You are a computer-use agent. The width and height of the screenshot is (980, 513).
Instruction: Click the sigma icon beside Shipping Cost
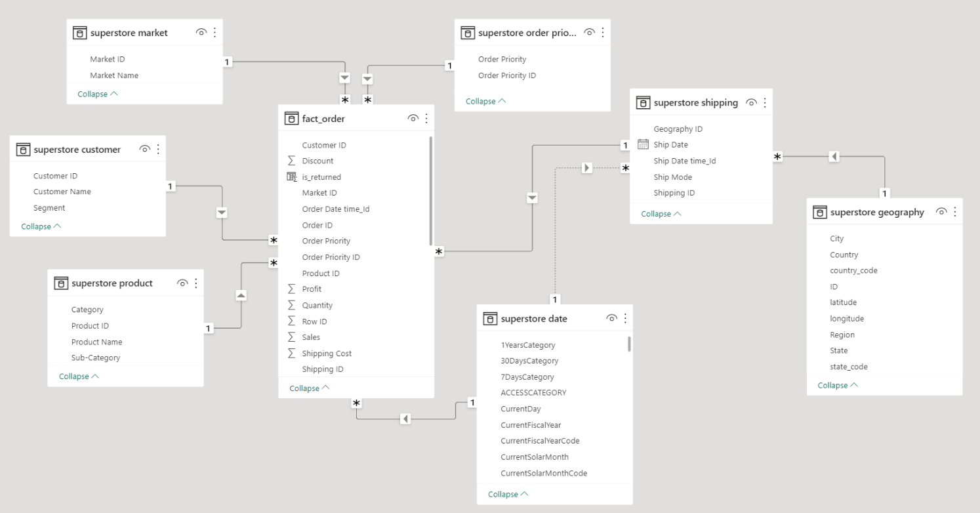pos(293,353)
